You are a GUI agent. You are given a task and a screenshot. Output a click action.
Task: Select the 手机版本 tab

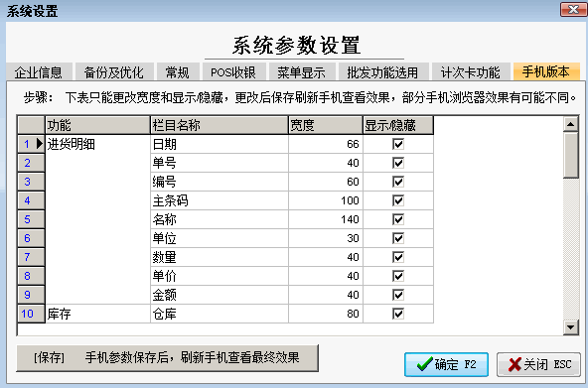[x=546, y=71]
